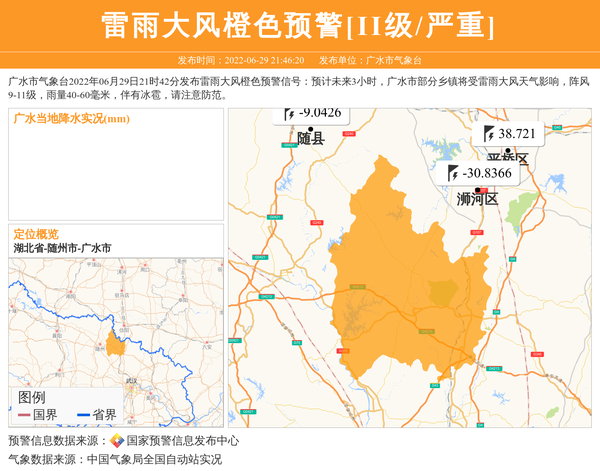This screenshot has height=471, width=600.
Task: Click the lightning flag icon beside 38.721
Action: (x=489, y=134)
